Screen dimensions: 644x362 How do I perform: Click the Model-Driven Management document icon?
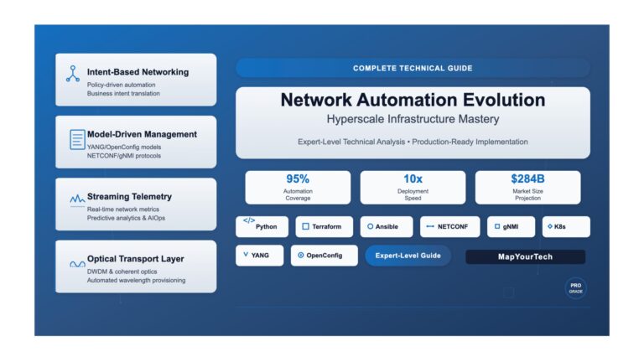(77, 140)
